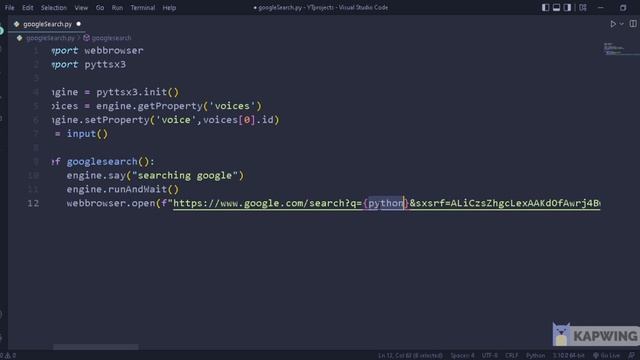Restore down the VS Code window
The height and width of the screenshot is (360, 640).
pos(623,7)
